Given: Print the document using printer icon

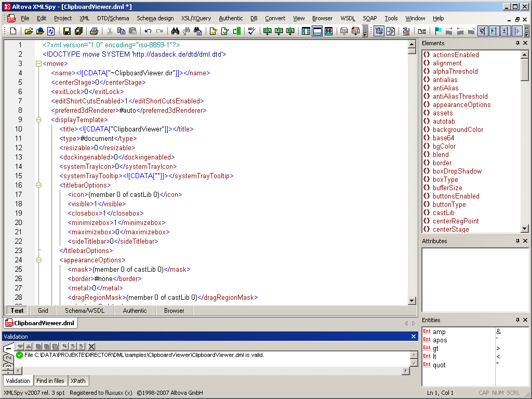Looking at the screenshot, I should coord(94,31).
